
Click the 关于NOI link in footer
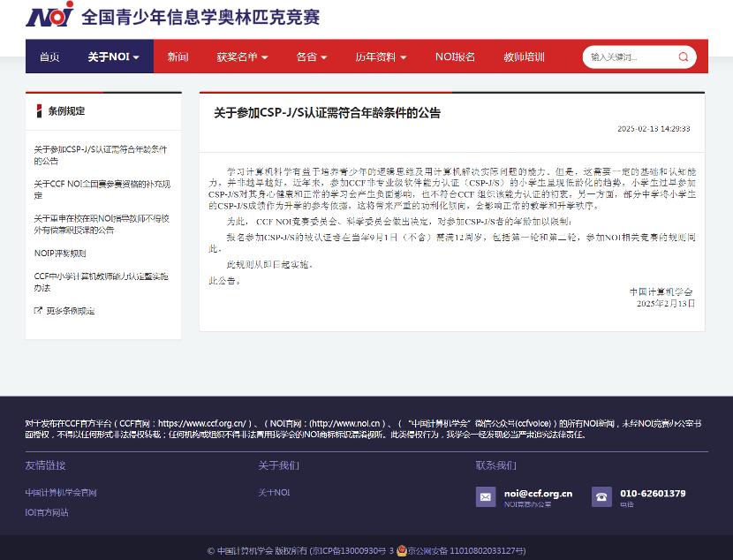pos(274,492)
